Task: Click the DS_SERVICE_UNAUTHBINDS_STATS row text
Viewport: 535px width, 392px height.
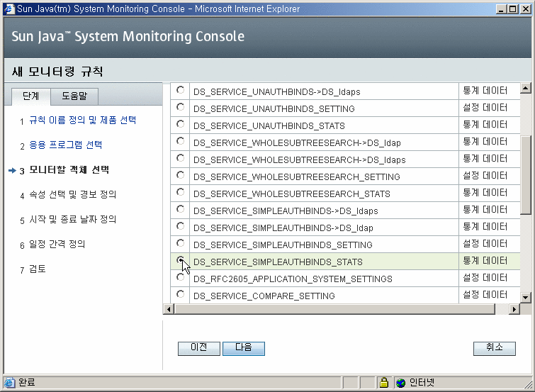Action: click(x=269, y=126)
